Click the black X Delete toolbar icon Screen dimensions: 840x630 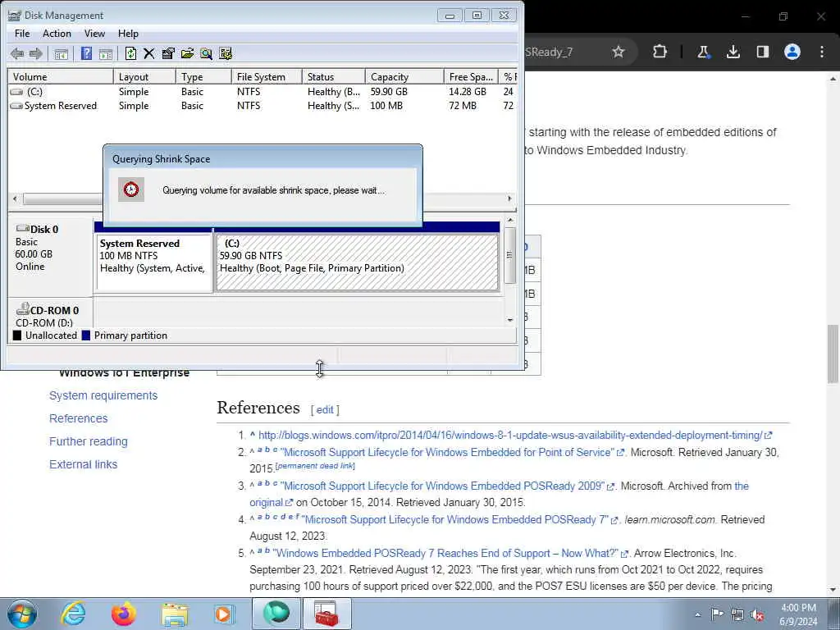coord(149,53)
